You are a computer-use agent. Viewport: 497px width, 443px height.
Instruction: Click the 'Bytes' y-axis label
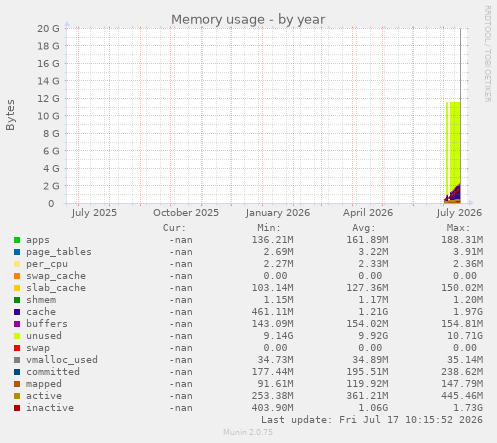[10, 115]
